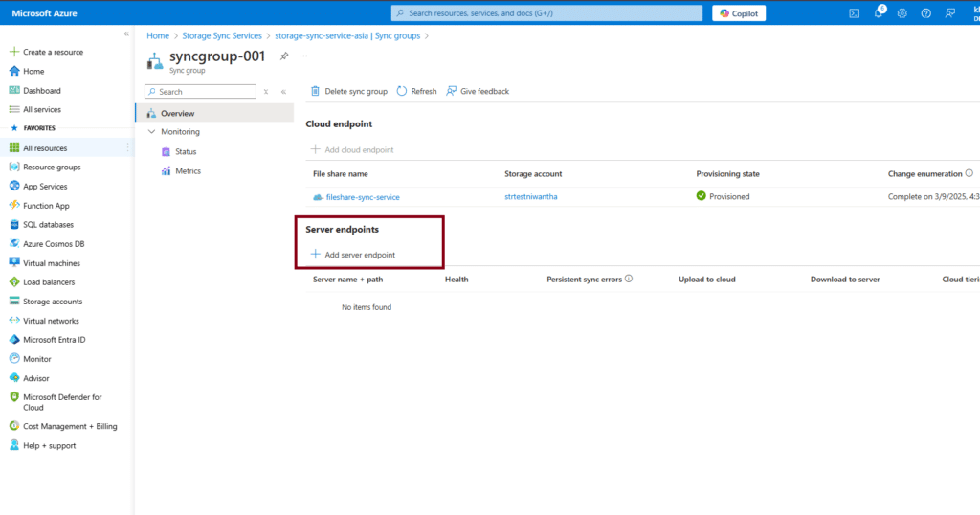This screenshot has height=515, width=980.
Task: Select the Metrics menu item
Action: (x=188, y=170)
